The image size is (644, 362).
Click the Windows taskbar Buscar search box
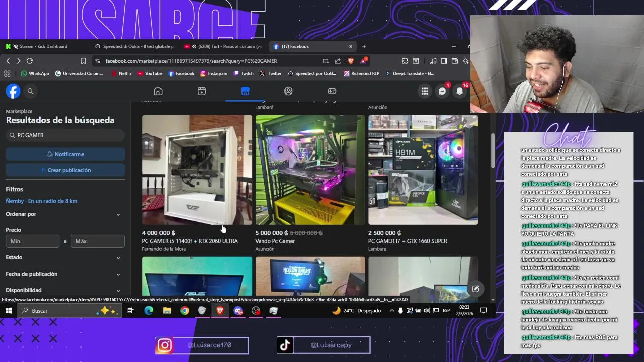coord(70,311)
